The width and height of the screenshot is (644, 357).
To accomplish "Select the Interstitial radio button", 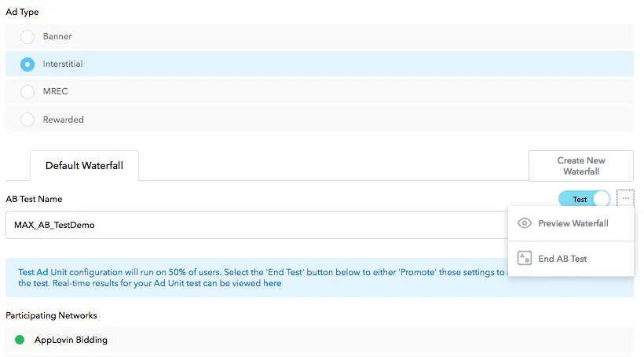I will pos(27,64).
